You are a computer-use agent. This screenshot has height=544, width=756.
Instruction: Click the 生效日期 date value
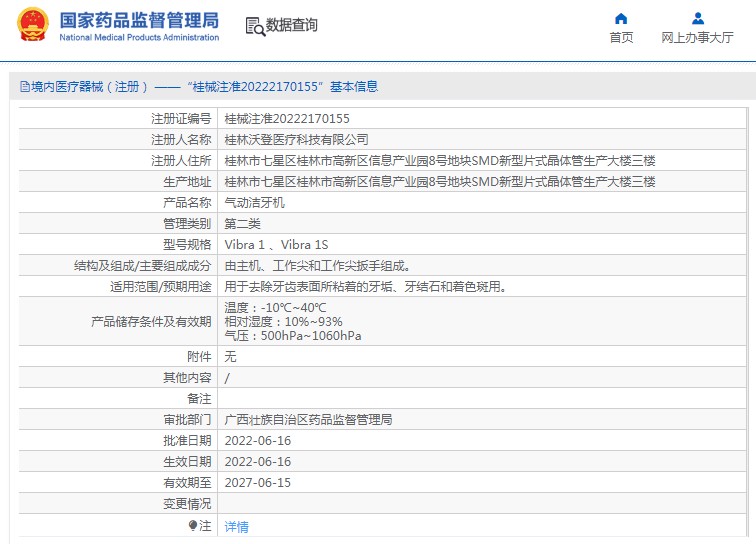point(258,462)
